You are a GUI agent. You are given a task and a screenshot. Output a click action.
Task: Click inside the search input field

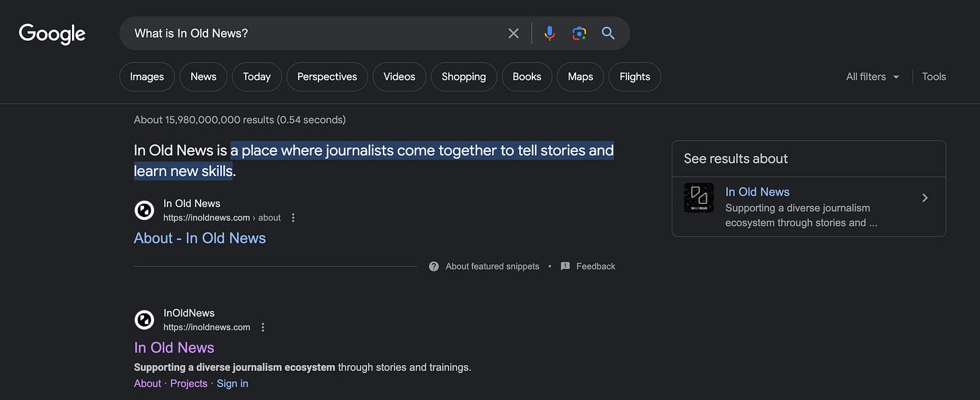click(x=303, y=32)
